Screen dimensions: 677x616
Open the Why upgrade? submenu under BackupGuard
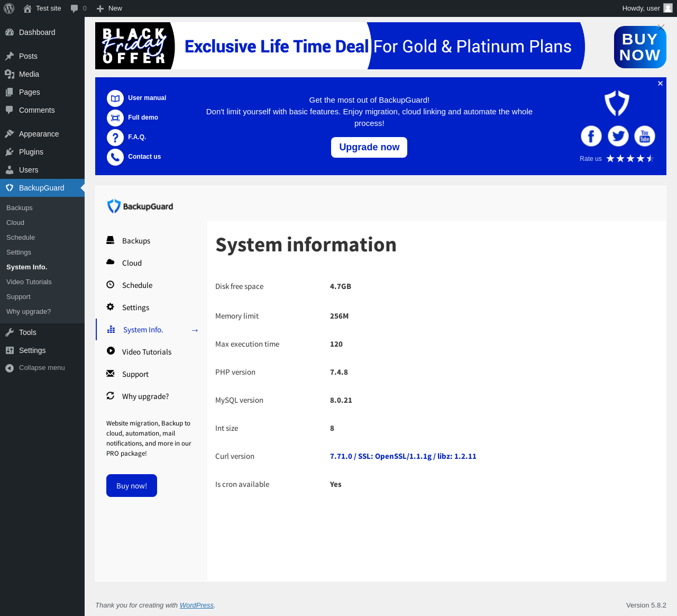click(x=29, y=312)
